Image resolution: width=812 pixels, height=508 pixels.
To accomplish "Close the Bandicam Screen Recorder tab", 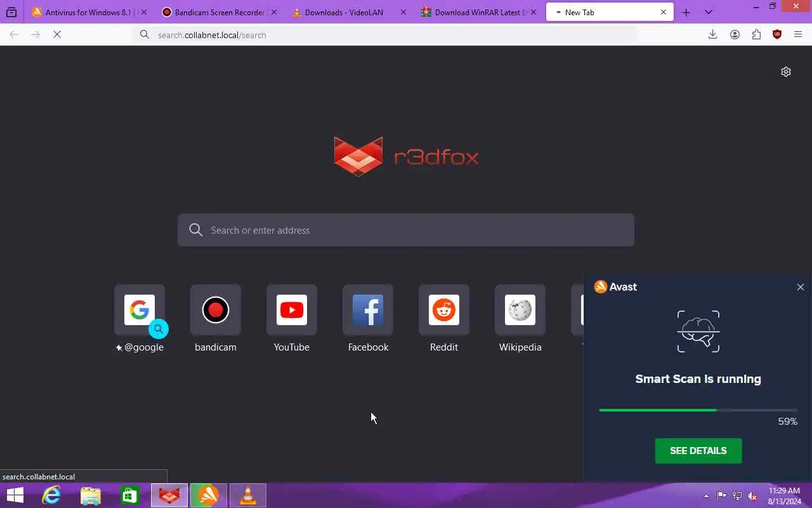I will pos(273,12).
